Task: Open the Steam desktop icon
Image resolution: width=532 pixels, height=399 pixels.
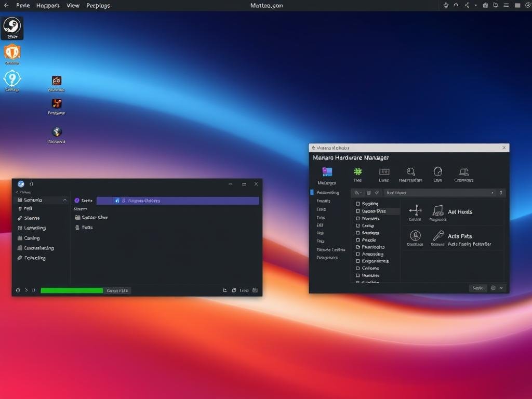Action: coord(12,28)
